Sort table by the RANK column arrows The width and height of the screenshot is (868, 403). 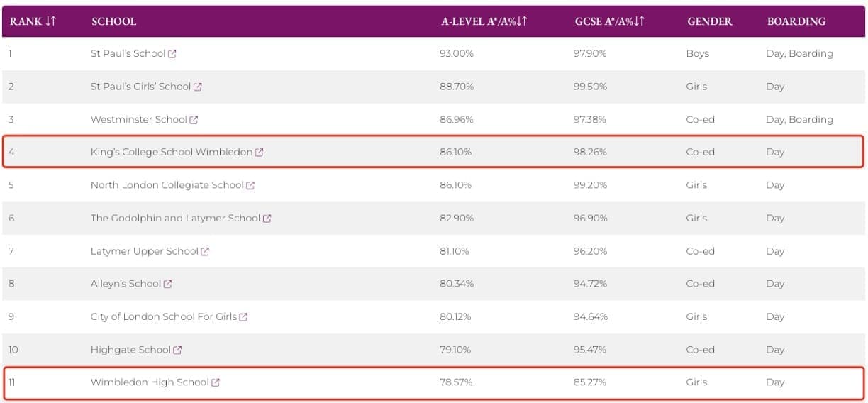click(x=50, y=21)
